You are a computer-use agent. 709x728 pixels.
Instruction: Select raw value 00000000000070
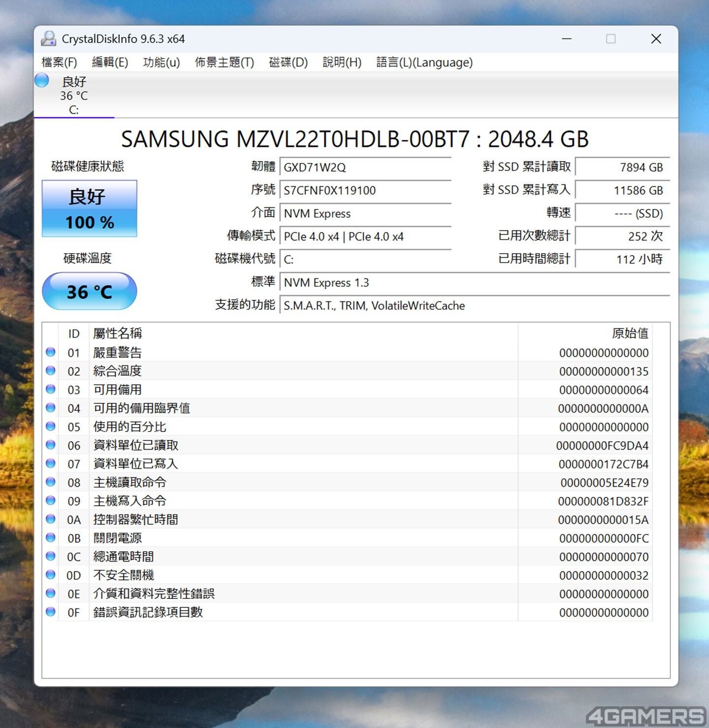tap(604, 557)
